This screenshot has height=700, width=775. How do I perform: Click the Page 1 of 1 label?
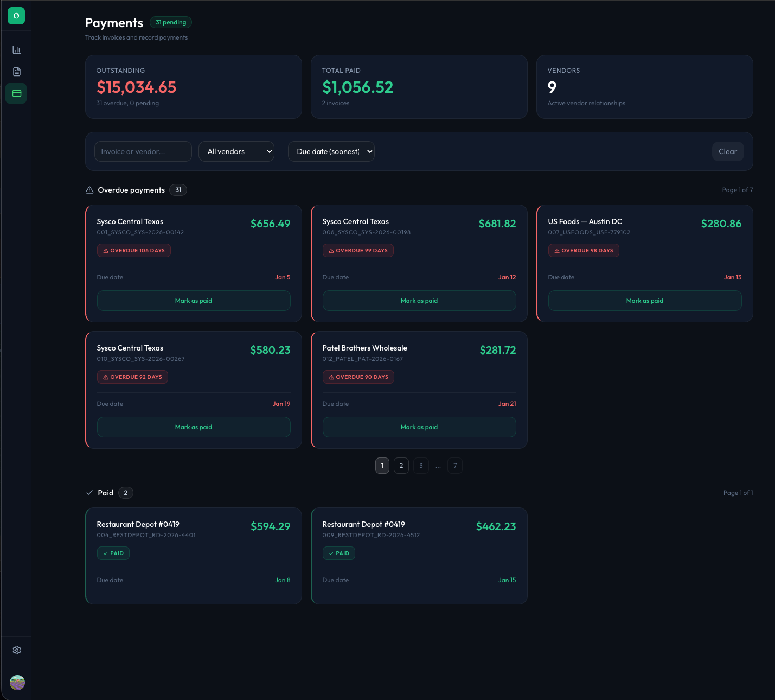click(x=738, y=493)
